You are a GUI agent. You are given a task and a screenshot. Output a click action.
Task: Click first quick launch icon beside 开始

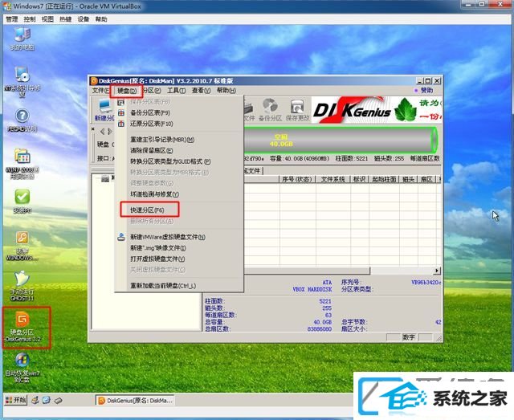tap(35, 400)
